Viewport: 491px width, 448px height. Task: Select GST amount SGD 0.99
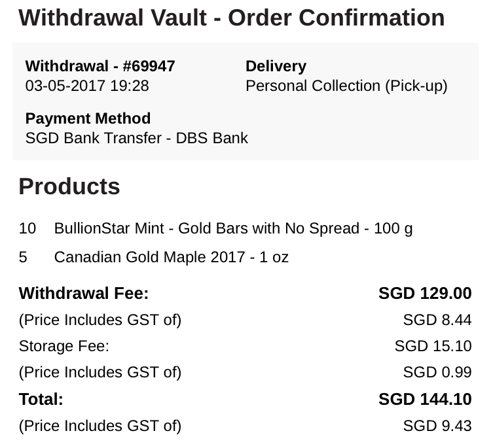pyautogui.click(x=437, y=372)
